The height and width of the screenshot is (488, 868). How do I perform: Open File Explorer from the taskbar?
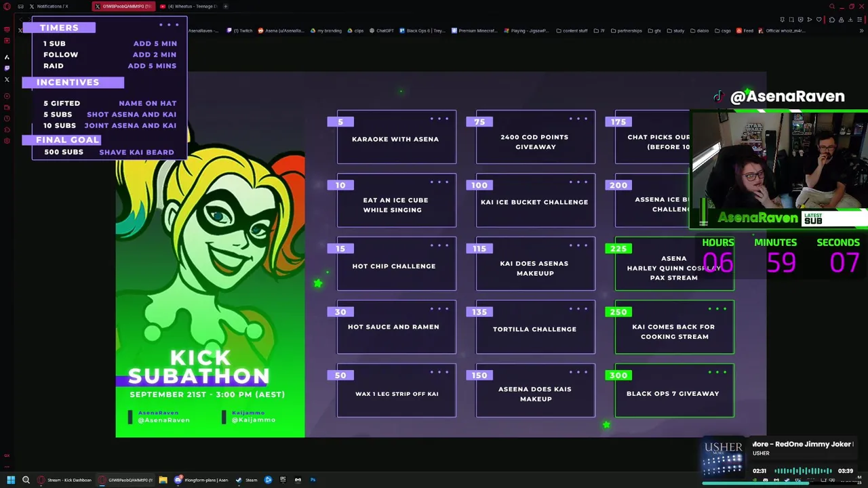(x=163, y=480)
